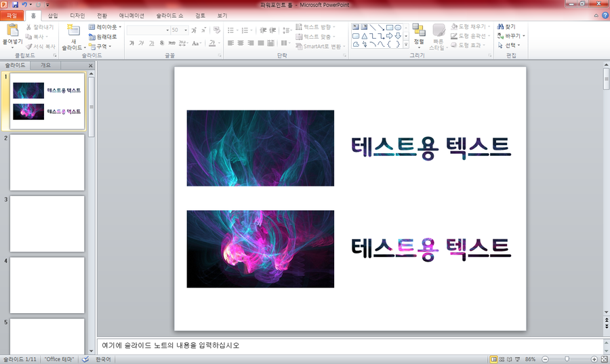Screen dimensions: 610x364
Task: Open PowerPoint help question mark icon
Action: (x=605, y=16)
